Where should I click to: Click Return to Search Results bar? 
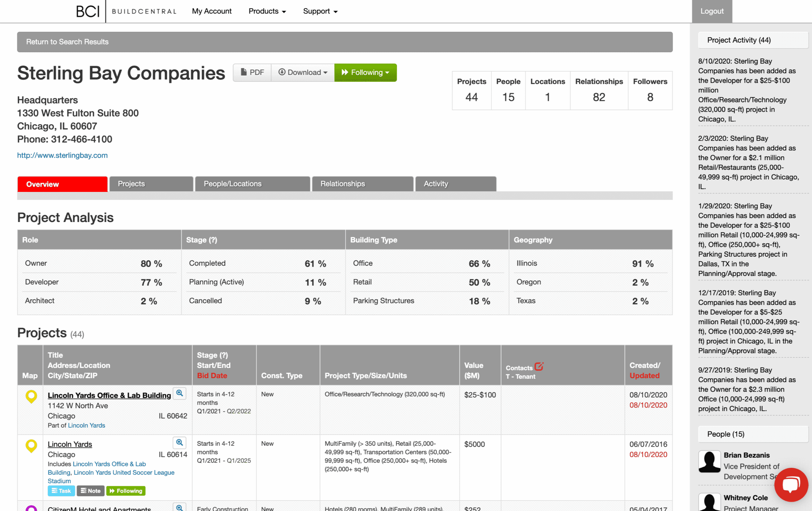click(x=68, y=42)
